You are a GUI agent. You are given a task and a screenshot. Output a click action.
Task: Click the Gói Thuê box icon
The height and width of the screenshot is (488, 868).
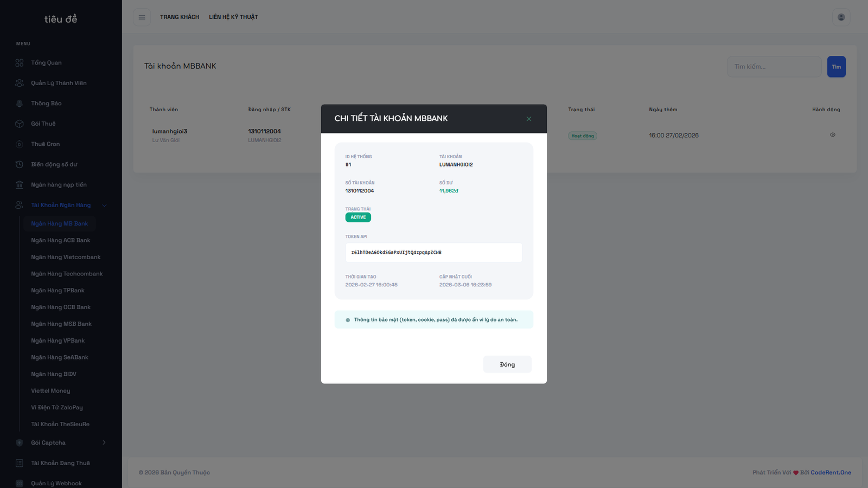[20, 124]
